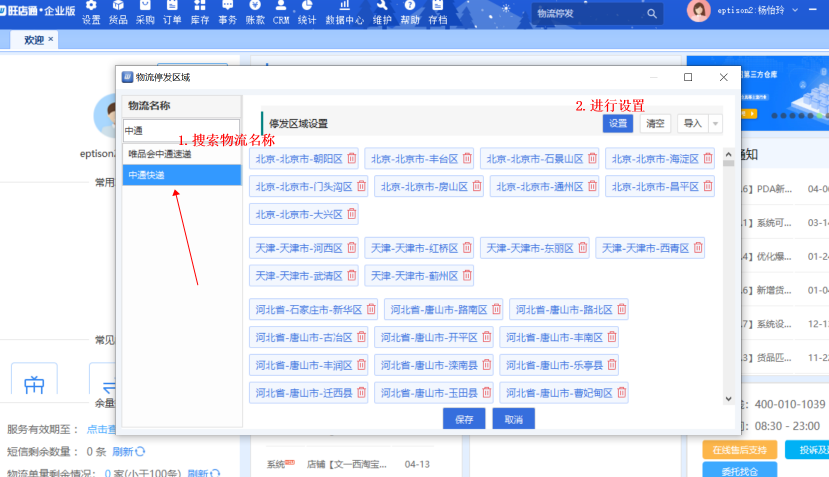Open the 数据中心 data center
The width and height of the screenshot is (829, 477).
(x=344, y=12)
